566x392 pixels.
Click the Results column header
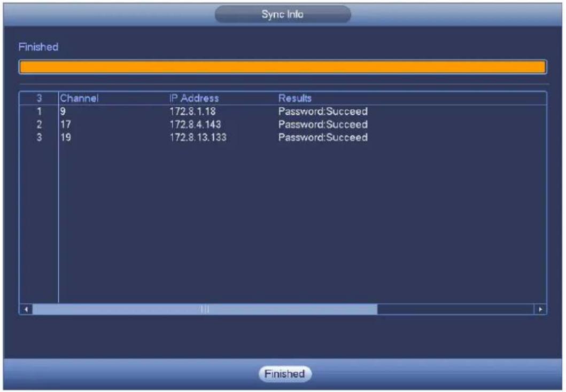(x=295, y=98)
